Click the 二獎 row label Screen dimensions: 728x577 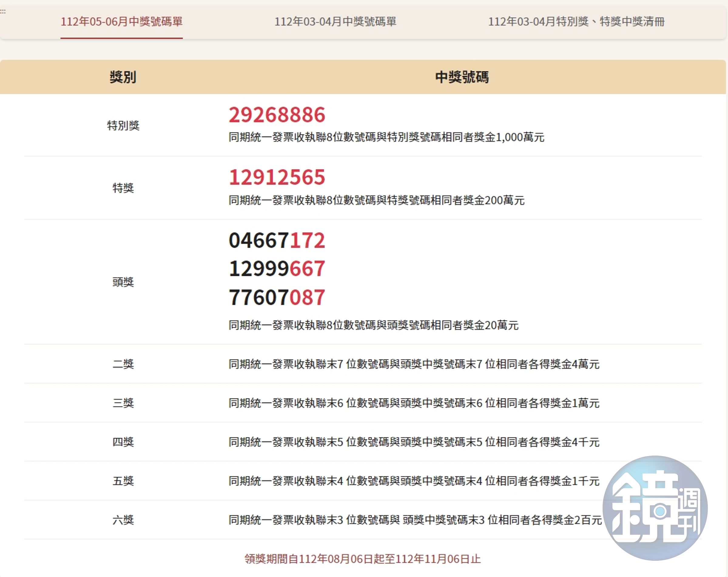[123, 364]
